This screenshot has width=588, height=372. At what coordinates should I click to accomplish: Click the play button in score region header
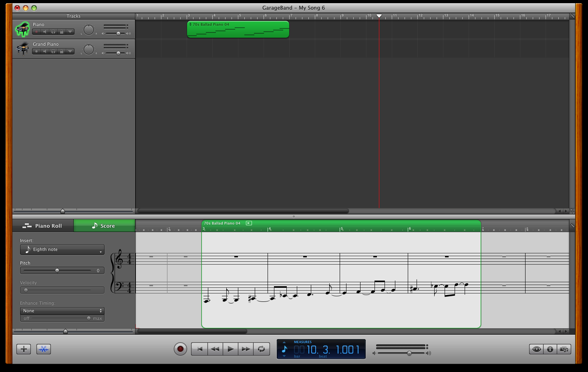point(249,223)
